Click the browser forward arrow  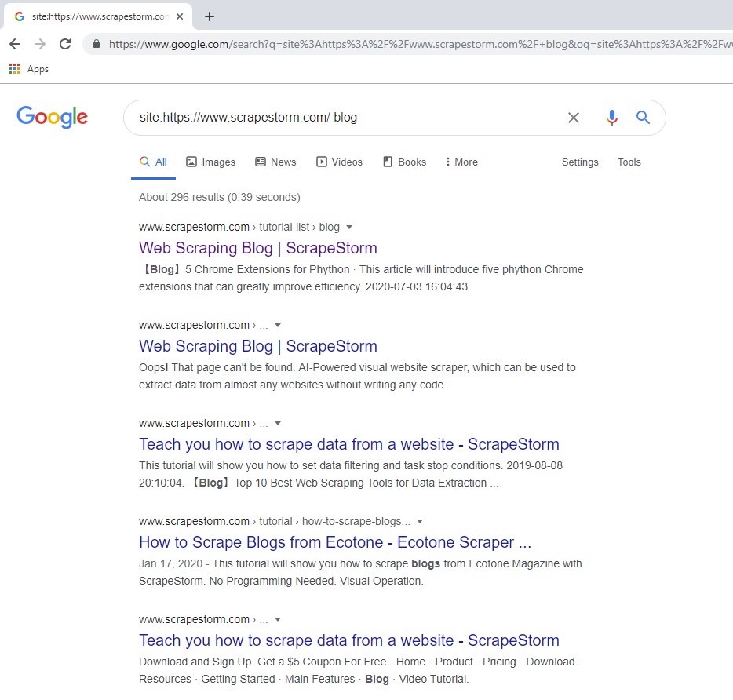click(40, 44)
